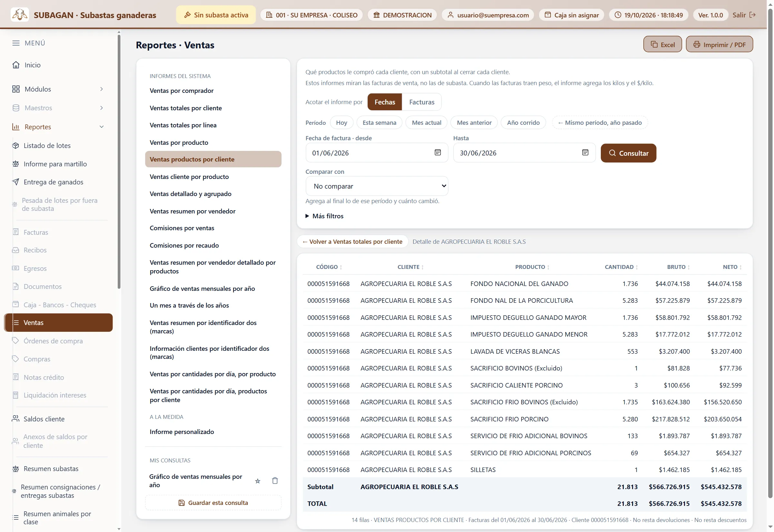Select Fechas filter mode
This screenshot has height=532, width=774.
(x=385, y=102)
